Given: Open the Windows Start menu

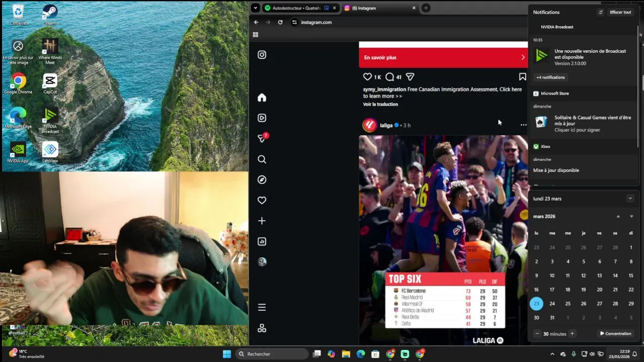Looking at the screenshot, I should 227,354.
